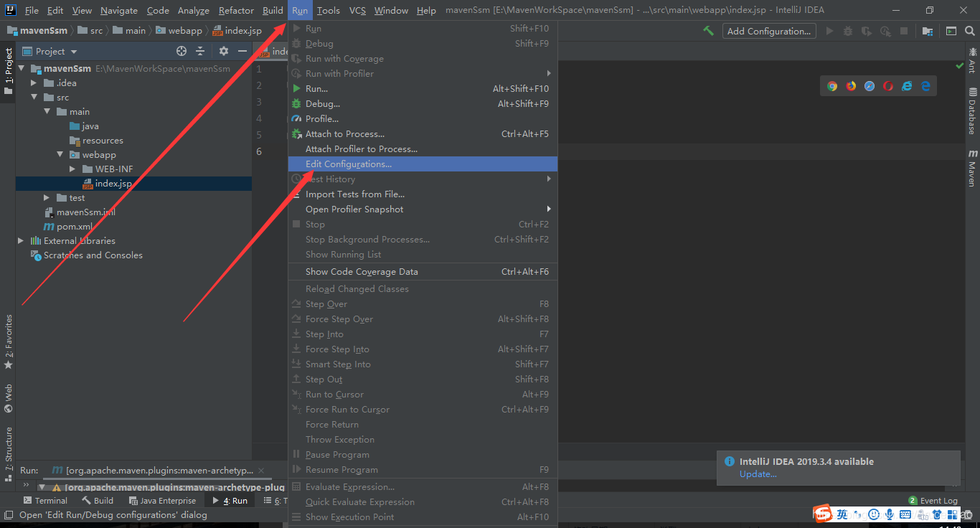Click the Project panel locate-file target icon
Screen dimensions: 980x528
coord(182,51)
